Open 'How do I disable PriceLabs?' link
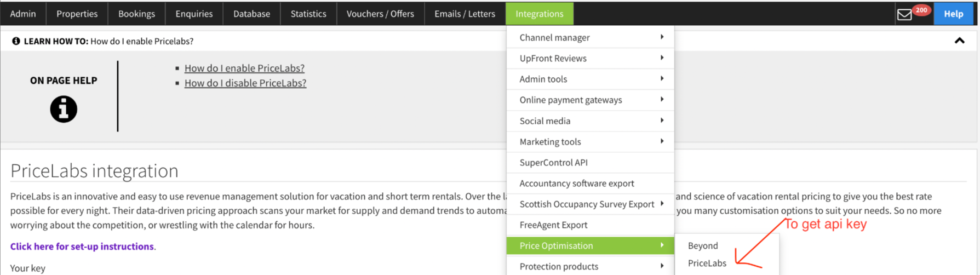The height and width of the screenshot is (275, 980). [x=245, y=83]
